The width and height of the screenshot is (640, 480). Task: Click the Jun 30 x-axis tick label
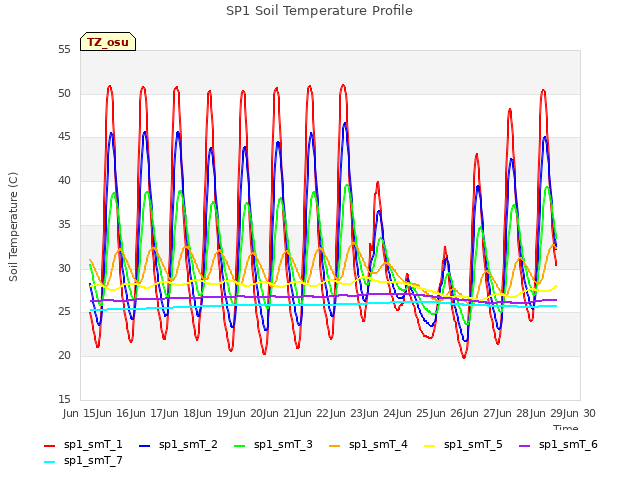pos(580,413)
